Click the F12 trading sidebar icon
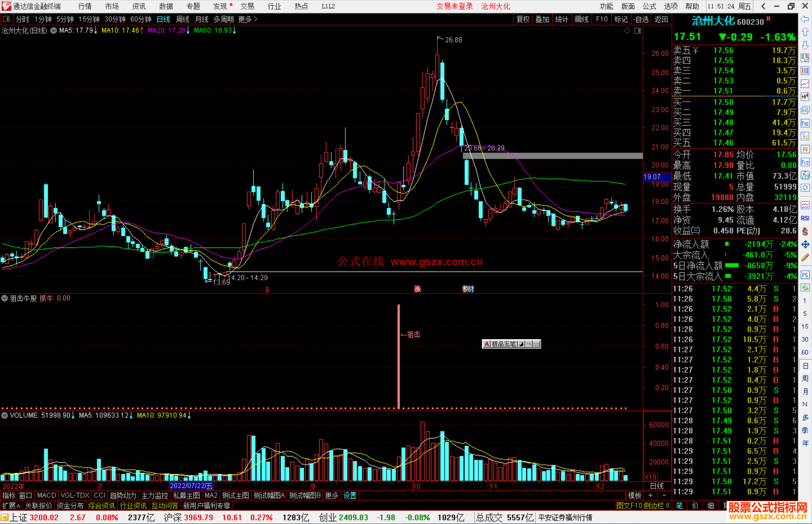The image size is (812, 524). (805, 162)
